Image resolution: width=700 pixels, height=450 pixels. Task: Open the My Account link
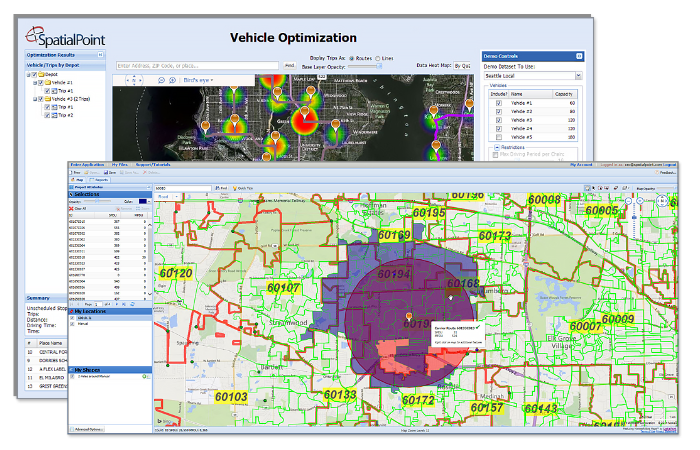pos(581,165)
